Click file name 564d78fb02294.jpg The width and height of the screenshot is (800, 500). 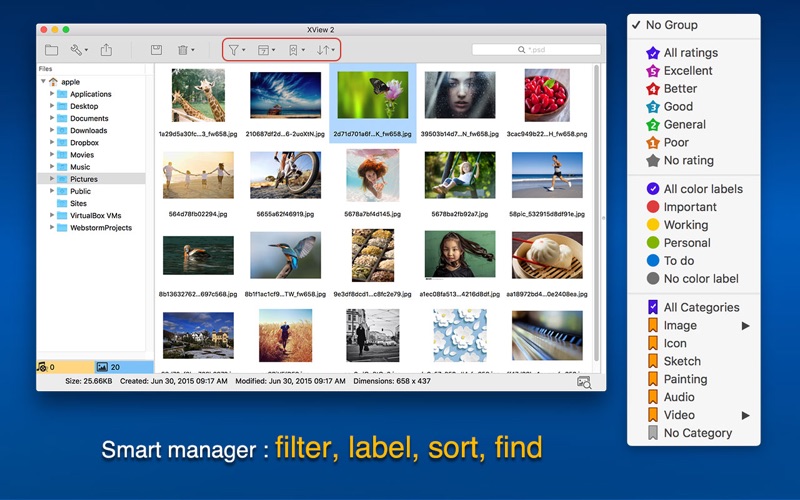tap(198, 214)
